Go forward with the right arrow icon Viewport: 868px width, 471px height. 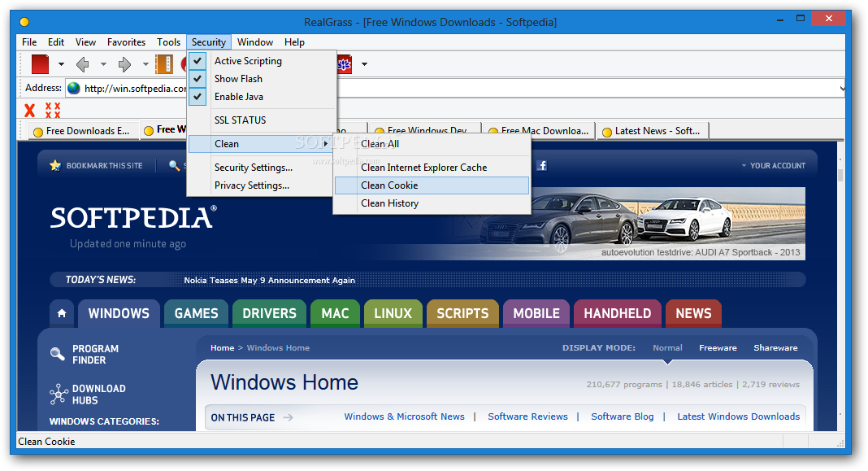(124, 64)
